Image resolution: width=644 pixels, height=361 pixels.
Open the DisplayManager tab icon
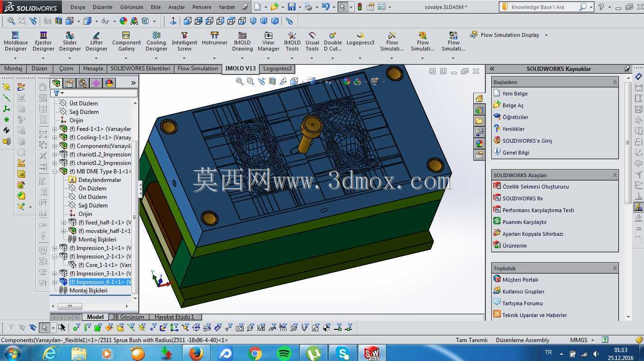109,83
